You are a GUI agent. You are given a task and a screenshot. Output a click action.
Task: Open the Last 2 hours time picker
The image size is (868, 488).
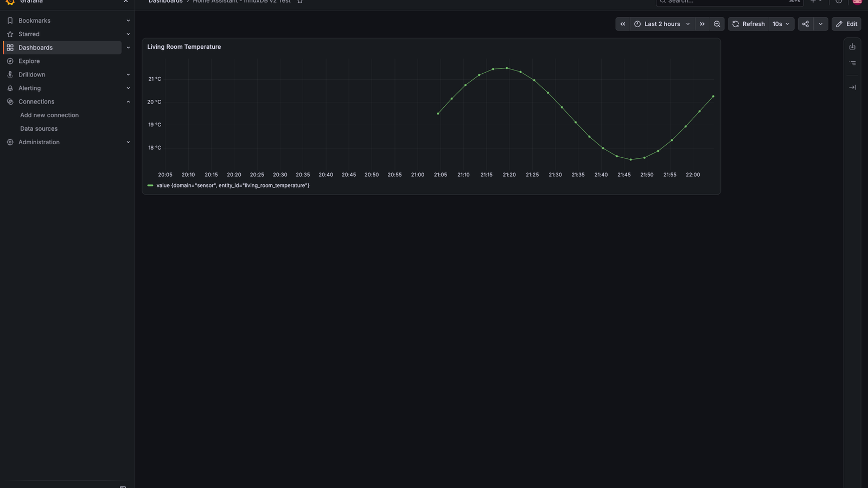tap(662, 24)
